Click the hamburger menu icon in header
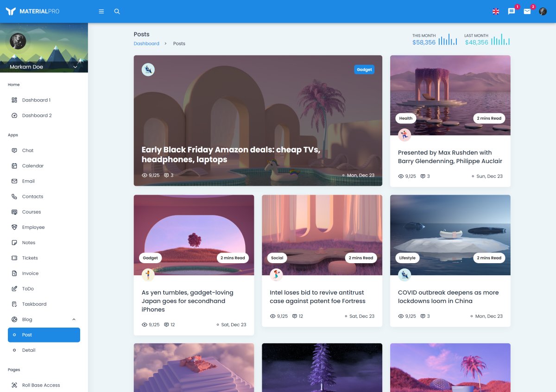556x392 pixels. coord(101,12)
